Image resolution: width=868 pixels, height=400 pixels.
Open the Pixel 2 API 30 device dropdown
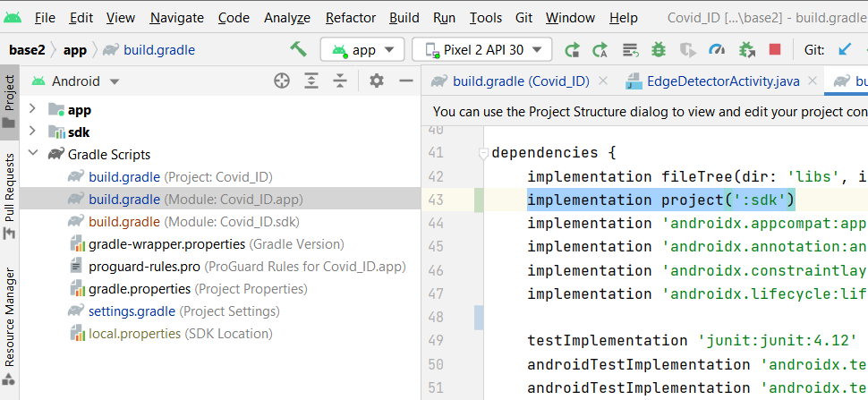coord(488,50)
